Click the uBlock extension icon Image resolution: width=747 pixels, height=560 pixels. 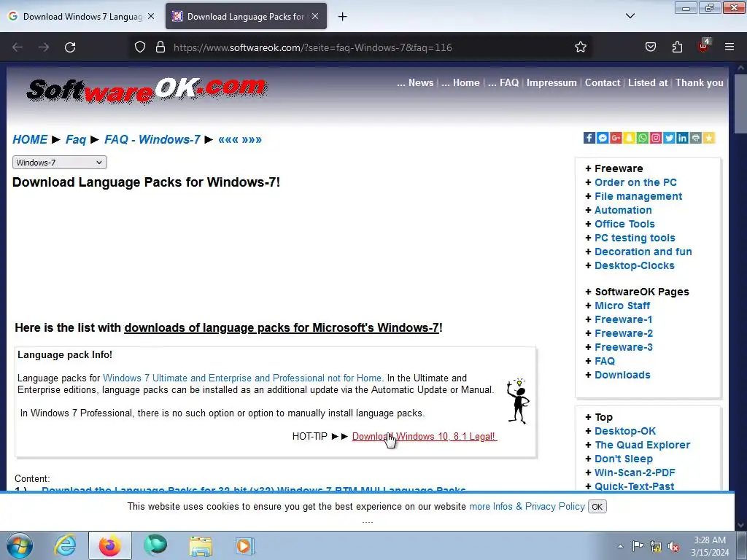(x=703, y=46)
